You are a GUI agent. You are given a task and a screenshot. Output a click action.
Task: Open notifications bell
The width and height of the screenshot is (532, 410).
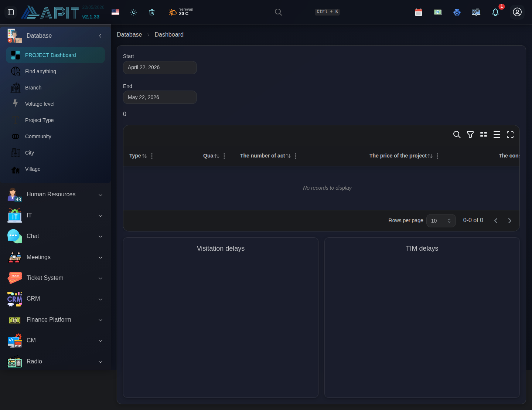click(495, 12)
